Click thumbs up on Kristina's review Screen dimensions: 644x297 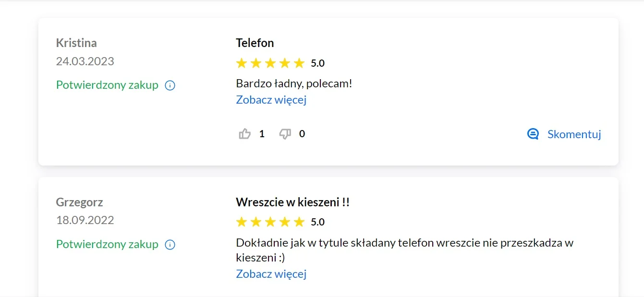point(245,134)
